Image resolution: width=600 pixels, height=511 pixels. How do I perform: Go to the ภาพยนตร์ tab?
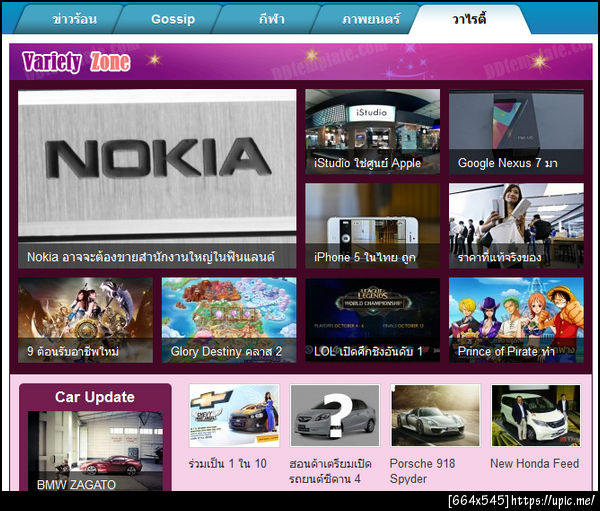click(x=370, y=19)
